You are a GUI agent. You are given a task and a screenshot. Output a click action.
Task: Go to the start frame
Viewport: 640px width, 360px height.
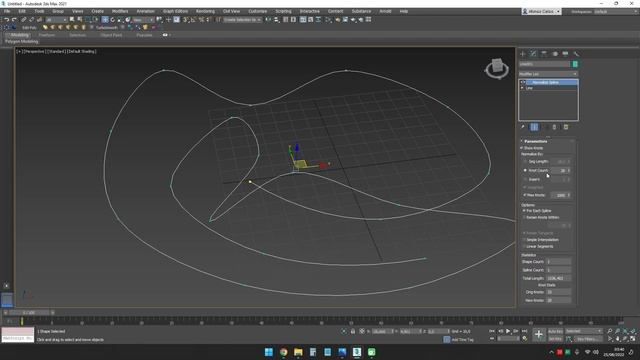(x=492, y=331)
